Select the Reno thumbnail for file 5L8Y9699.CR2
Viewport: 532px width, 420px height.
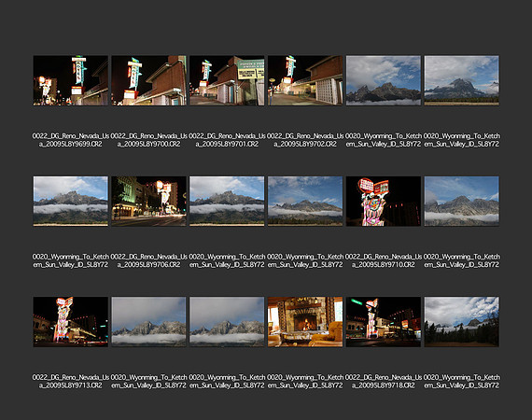pos(71,80)
